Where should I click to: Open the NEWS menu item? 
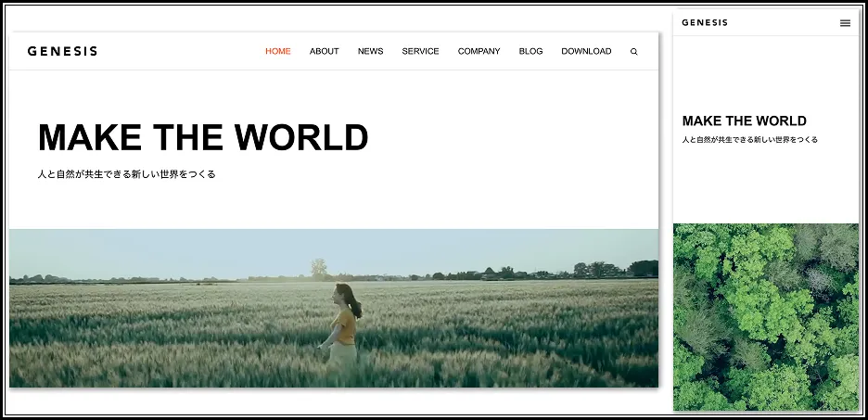[370, 52]
